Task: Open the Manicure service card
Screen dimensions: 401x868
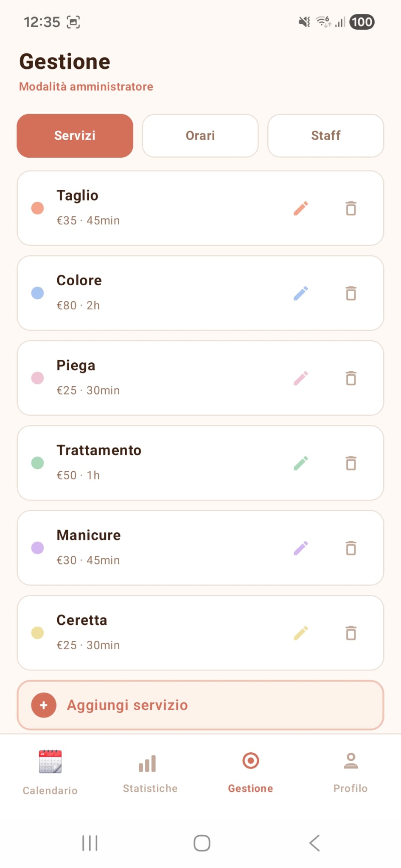Action: pyautogui.click(x=200, y=548)
